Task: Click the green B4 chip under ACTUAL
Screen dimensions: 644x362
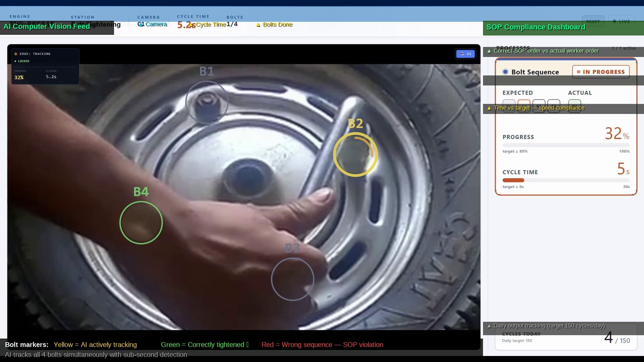Action: tap(575, 106)
